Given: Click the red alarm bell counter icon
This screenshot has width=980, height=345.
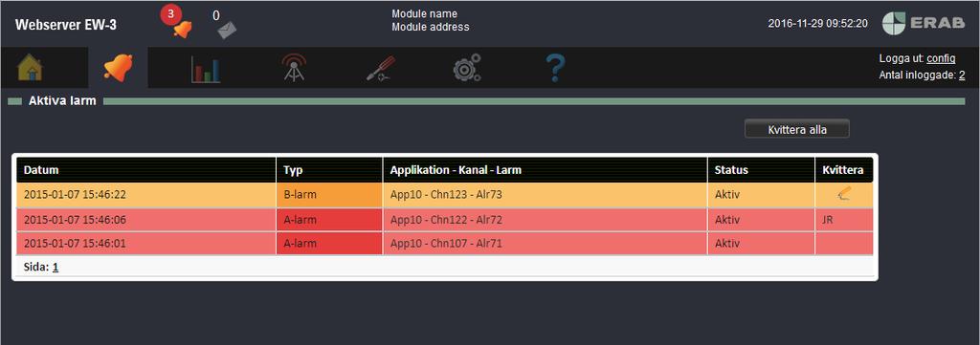Looking at the screenshot, I should coord(177,22).
